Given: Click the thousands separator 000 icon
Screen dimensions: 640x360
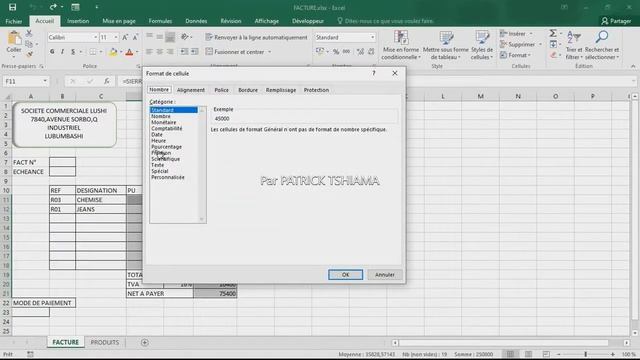Looking at the screenshot, I should (x=347, y=52).
